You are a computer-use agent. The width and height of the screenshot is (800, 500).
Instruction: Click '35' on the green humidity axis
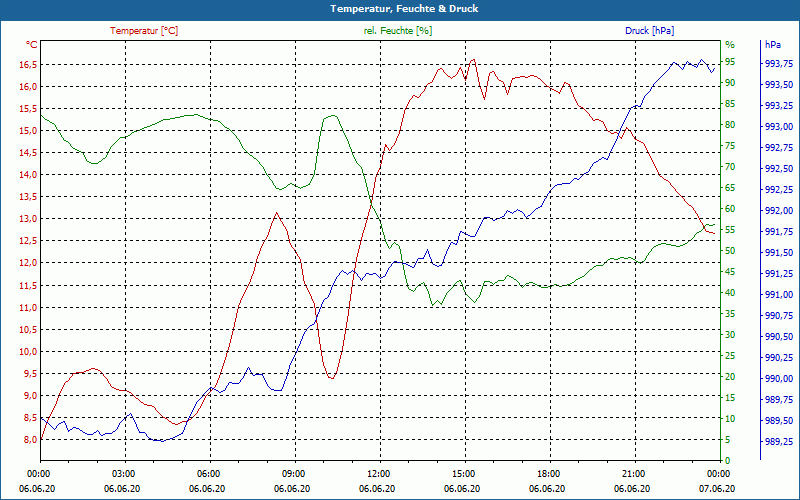pyautogui.click(x=730, y=314)
